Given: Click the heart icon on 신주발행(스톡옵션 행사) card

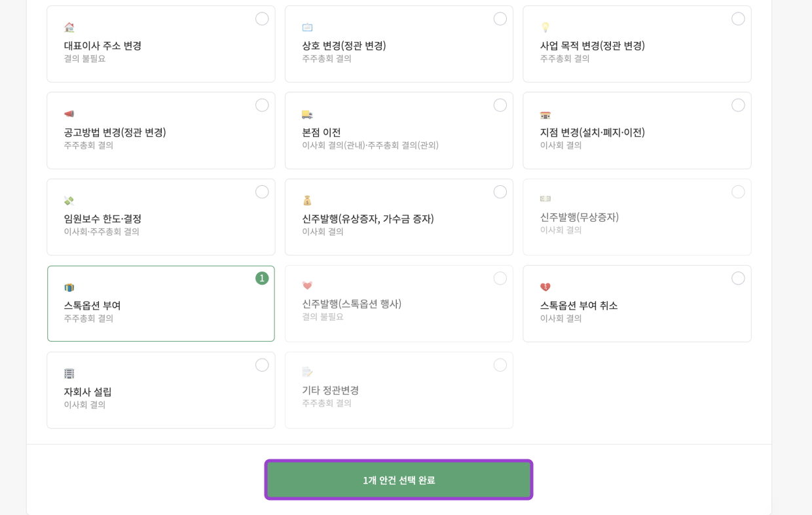Looking at the screenshot, I should point(307,287).
